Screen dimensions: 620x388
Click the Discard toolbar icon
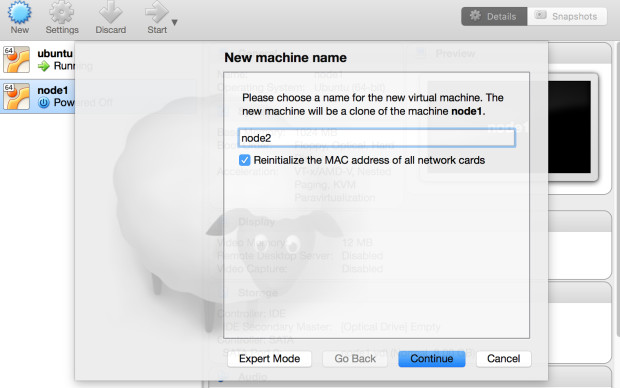click(110, 13)
